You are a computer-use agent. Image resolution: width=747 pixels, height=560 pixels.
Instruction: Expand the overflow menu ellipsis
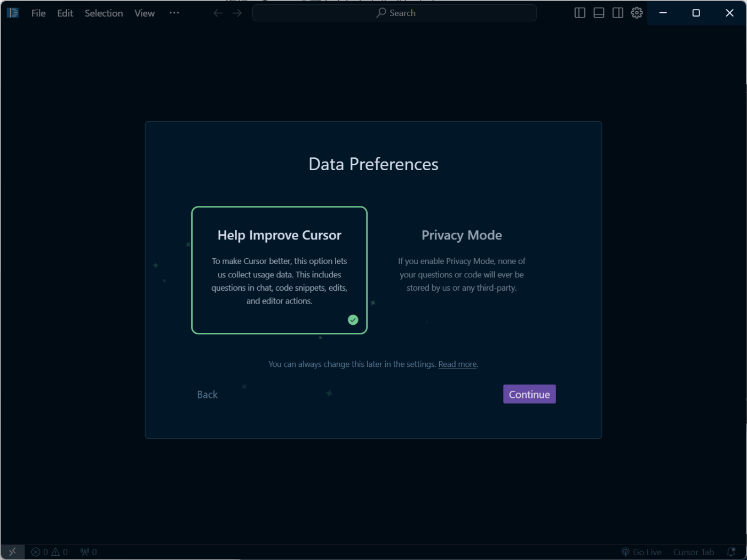coord(174,13)
